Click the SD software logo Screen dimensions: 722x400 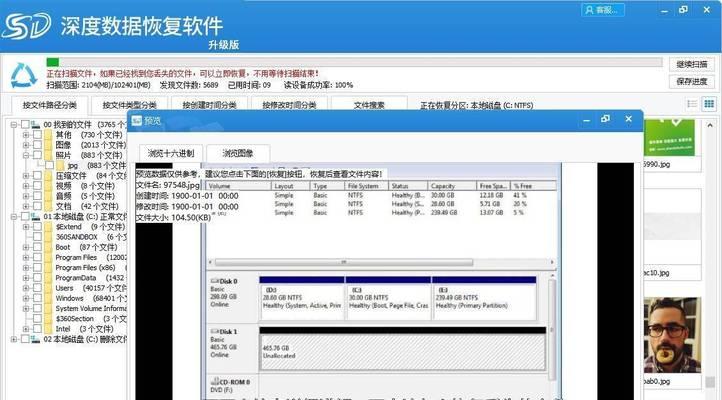26,26
